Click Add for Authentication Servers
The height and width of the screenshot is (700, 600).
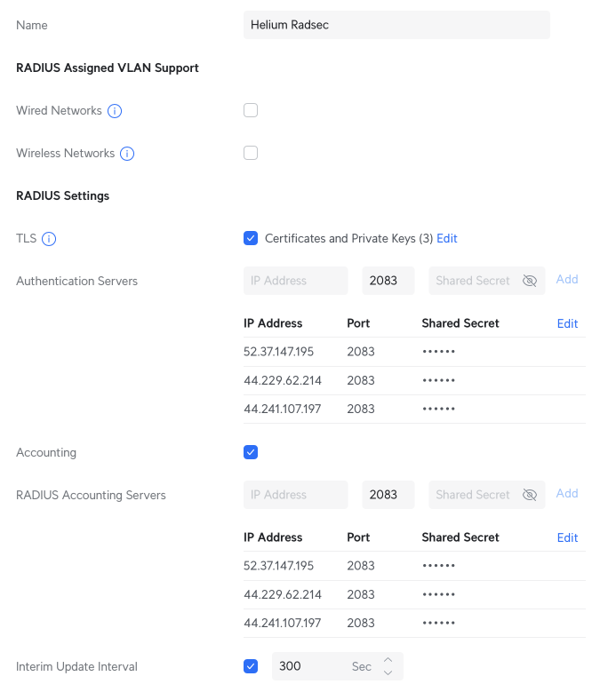pyautogui.click(x=567, y=279)
